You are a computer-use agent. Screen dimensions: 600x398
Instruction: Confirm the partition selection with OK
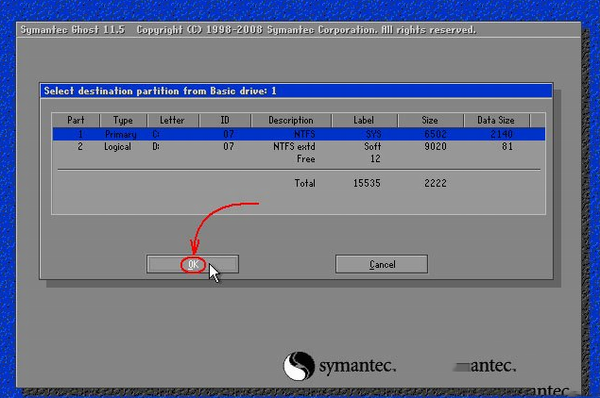pyautogui.click(x=192, y=264)
